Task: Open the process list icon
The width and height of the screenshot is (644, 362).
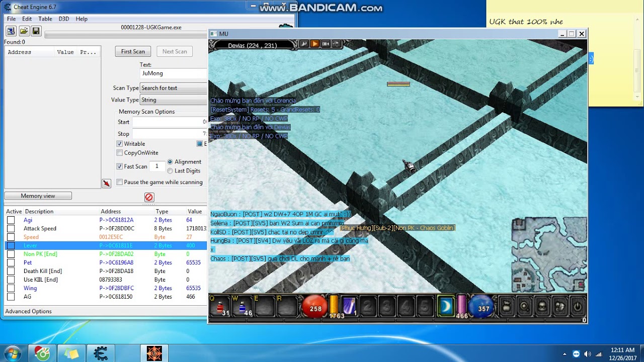Action: tap(11, 31)
